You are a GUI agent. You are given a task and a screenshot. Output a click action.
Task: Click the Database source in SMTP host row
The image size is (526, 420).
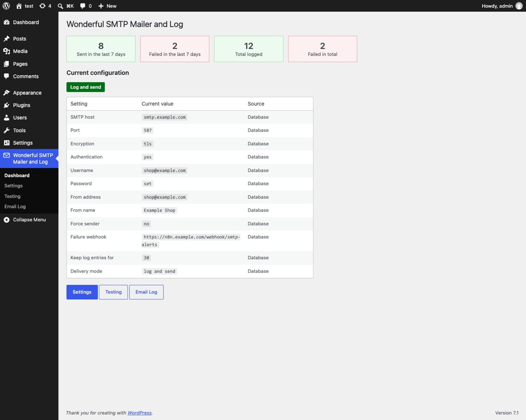[258, 117]
